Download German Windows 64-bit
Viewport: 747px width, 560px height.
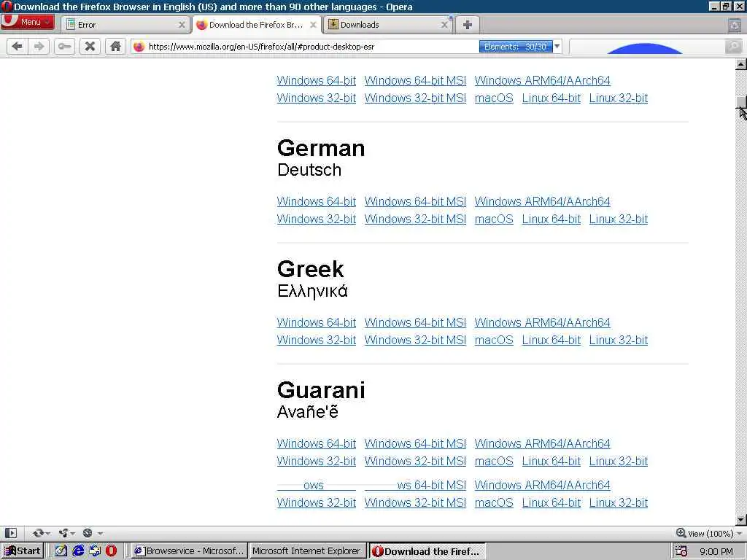tap(317, 201)
